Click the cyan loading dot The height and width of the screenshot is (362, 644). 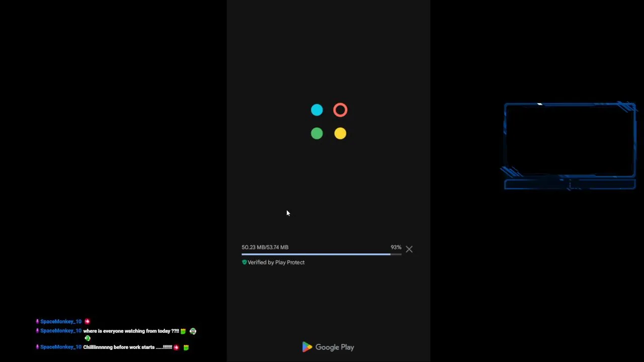pos(317,110)
